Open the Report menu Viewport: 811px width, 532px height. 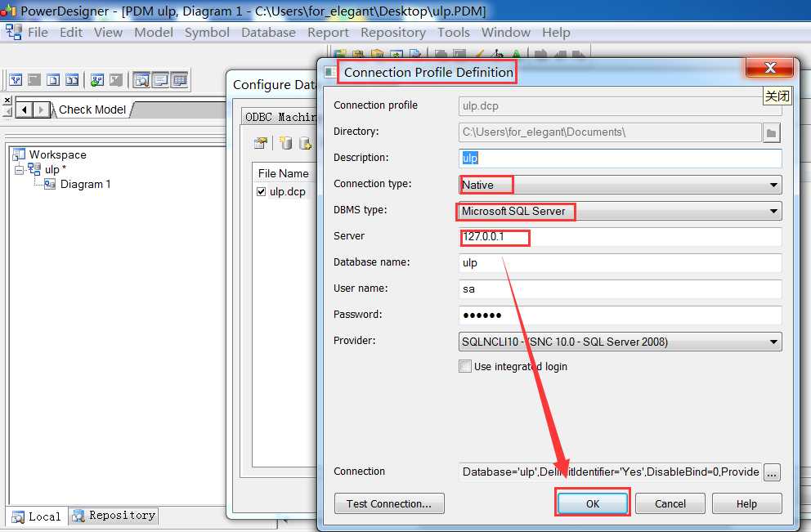[x=328, y=32]
